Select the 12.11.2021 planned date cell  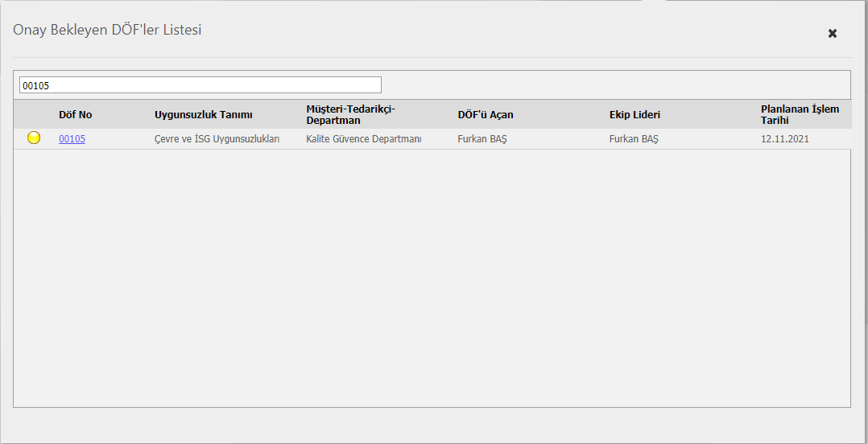click(x=785, y=139)
